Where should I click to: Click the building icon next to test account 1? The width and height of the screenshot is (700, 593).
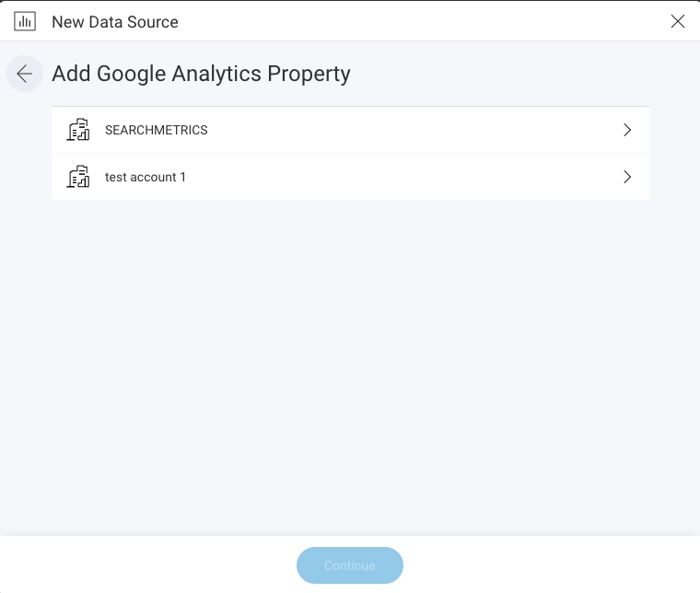pos(79,177)
